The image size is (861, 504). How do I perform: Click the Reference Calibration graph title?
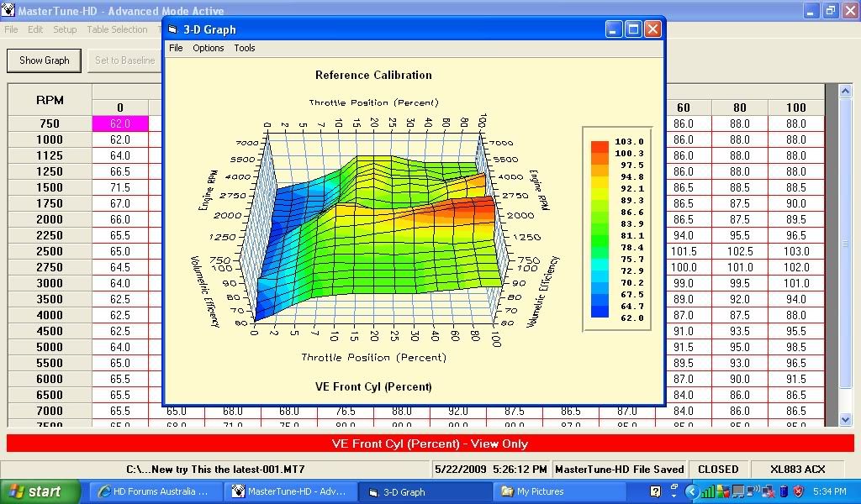(x=373, y=75)
